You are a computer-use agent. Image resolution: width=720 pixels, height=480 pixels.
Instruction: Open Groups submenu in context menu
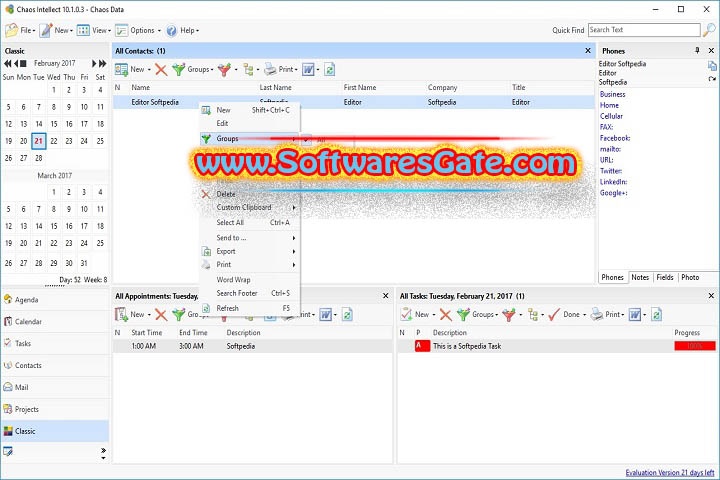(250, 139)
